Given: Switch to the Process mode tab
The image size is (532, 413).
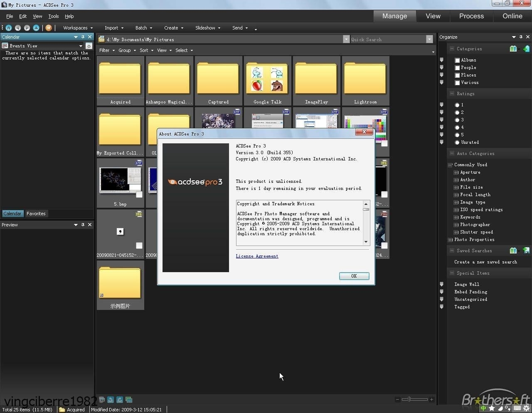Looking at the screenshot, I should [x=471, y=16].
